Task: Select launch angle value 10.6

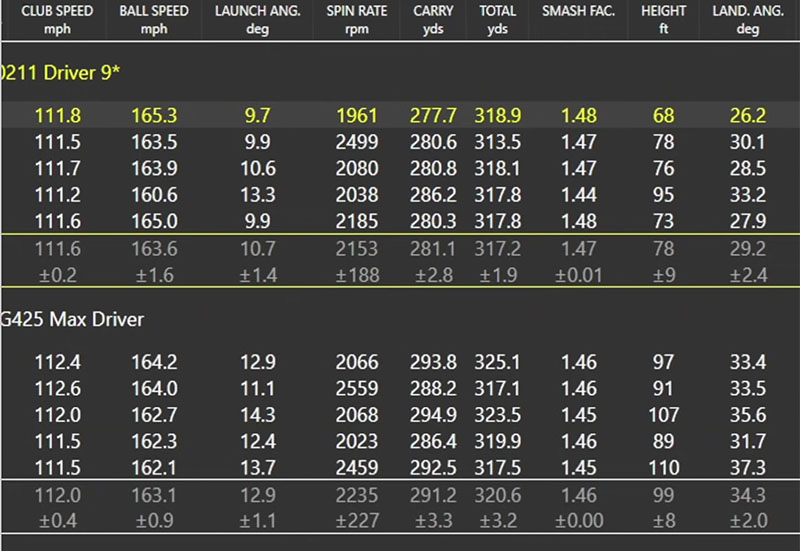Action: tap(258, 168)
